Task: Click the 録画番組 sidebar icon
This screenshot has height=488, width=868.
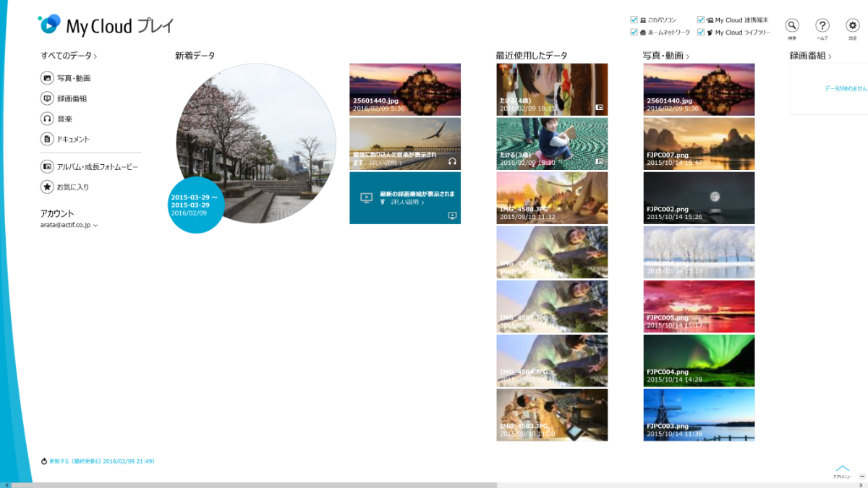Action: (47, 98)
